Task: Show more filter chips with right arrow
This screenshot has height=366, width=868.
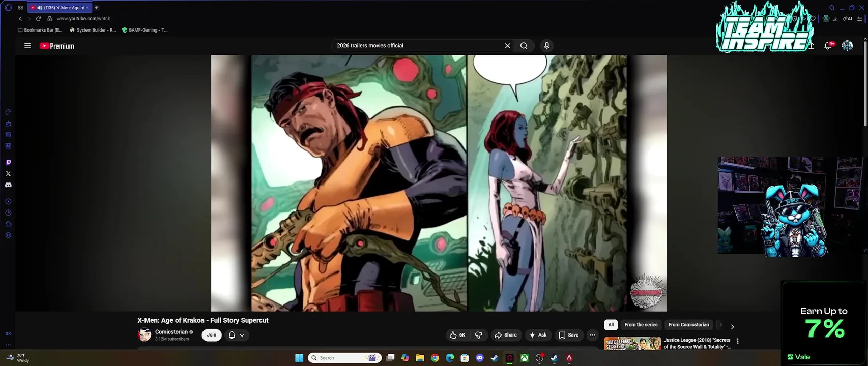Action: [732, 327]
